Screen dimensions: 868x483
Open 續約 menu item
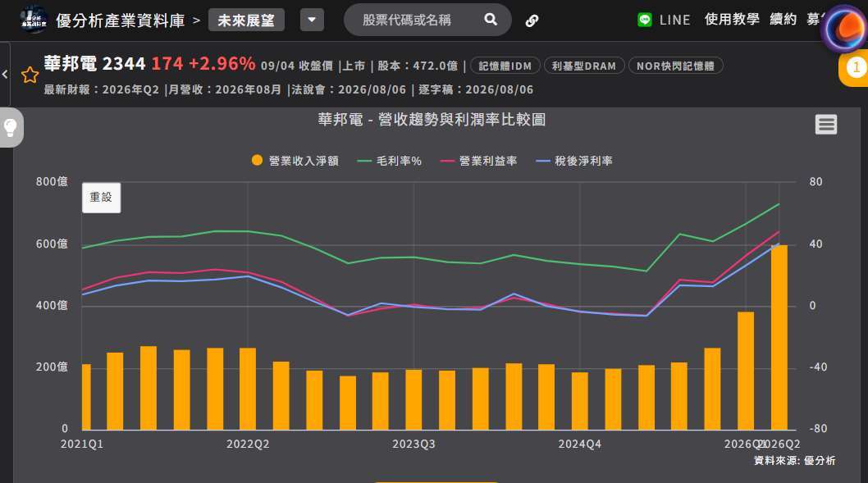(783, 20)
